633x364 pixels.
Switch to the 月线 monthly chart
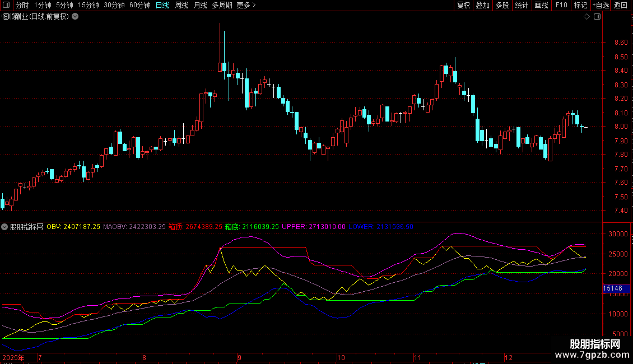pos(200,5)
